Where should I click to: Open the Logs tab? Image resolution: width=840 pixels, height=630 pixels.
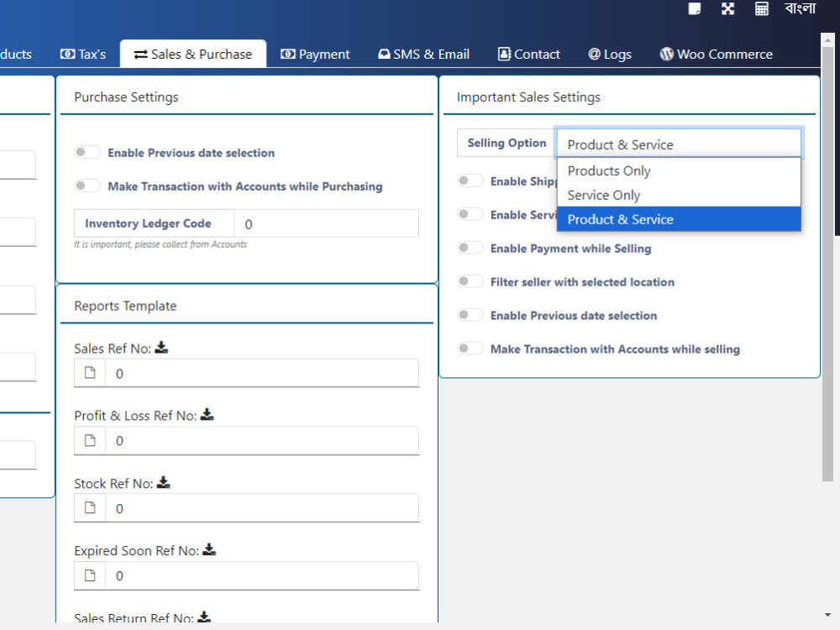pyautogui.click(x=610, y=54)
